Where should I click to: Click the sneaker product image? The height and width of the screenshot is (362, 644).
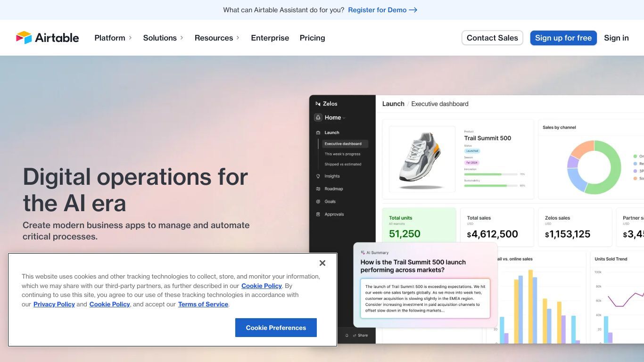point(422,159)
